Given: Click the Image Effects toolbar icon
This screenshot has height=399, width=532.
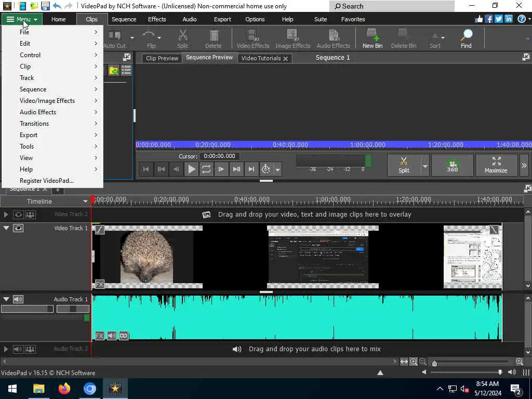Looking at the screenshot, I should (x=292, y=38).
